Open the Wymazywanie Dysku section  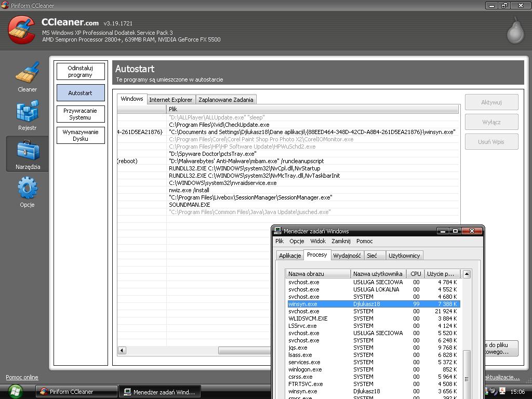(x=80, y=136)
